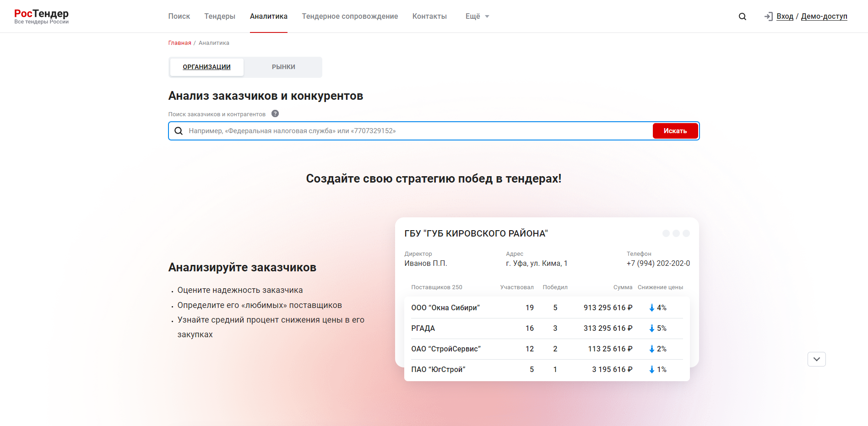Click the ПАО "ЮгСтрой" supplier name

click(x=438, y=369)
